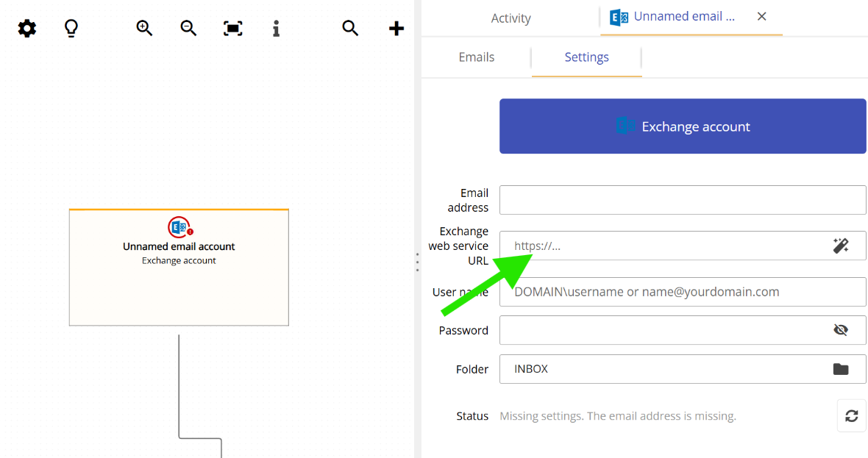
Task: Click the Email address input field
Action: click(683, 199)
